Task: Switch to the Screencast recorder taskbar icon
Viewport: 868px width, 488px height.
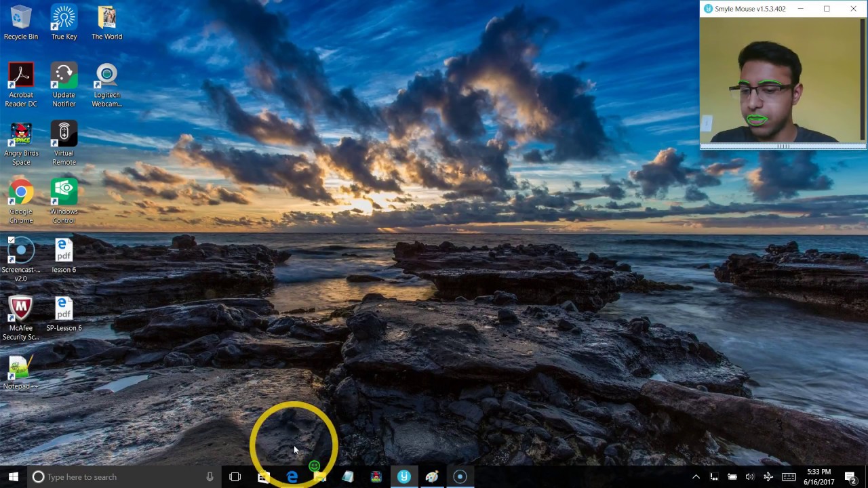Action: [460, 476]
